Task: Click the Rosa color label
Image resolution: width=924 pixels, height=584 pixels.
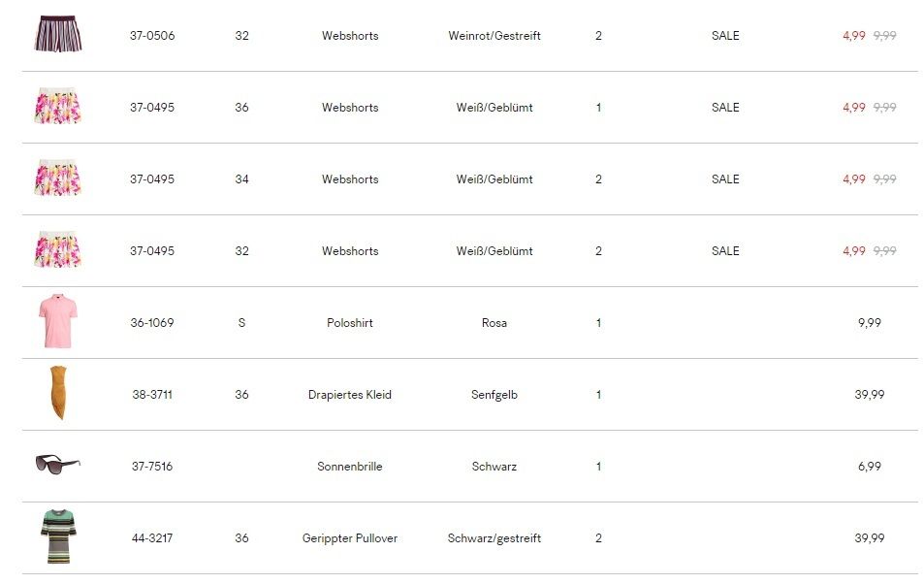Action: click(x=494, y=323)
